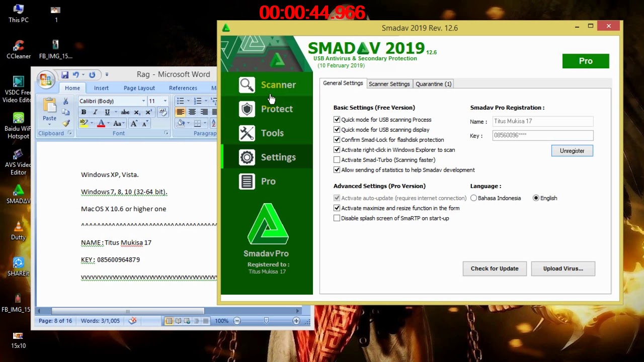Open the Protect section in Smadav
Viewport: 644px width, 362px height.
pyautogui.click(x=267, y=109)
